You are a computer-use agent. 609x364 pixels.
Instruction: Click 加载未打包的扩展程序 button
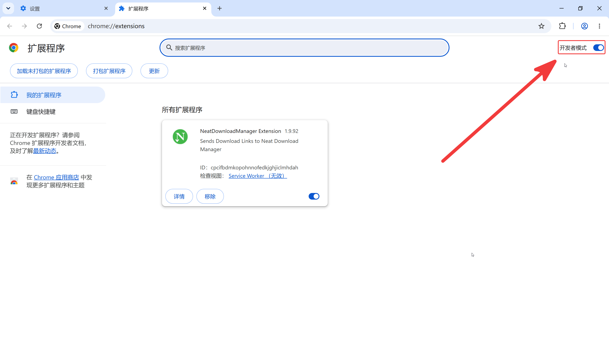point(44,71)
